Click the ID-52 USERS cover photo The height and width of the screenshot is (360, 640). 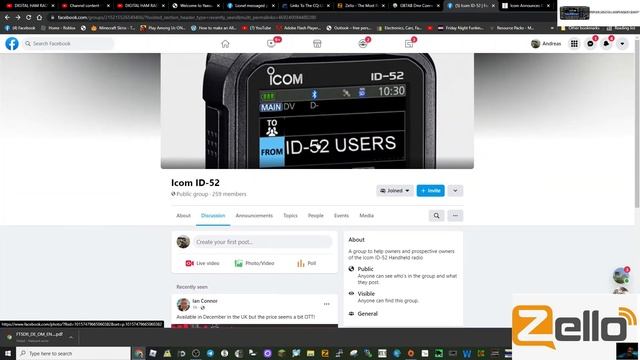point(317,111)
